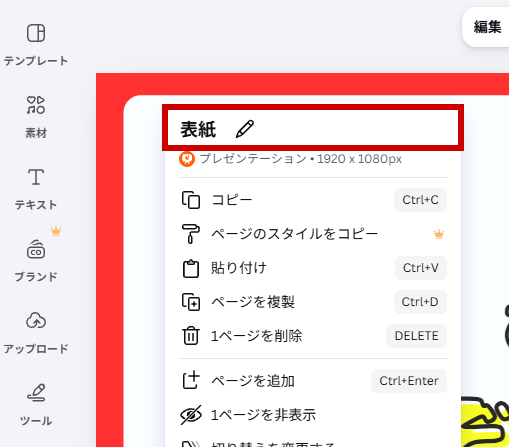This screenshot has height=447, width=509.
Task: Select the テキスト tool in the sidebar
Action: point(36,189)
